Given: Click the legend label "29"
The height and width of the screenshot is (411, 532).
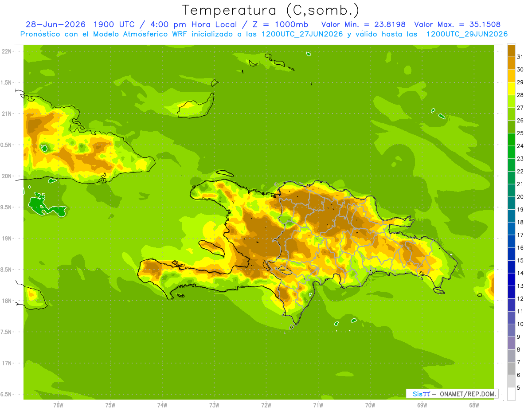Looking at the screenshot, I should 520,82.
